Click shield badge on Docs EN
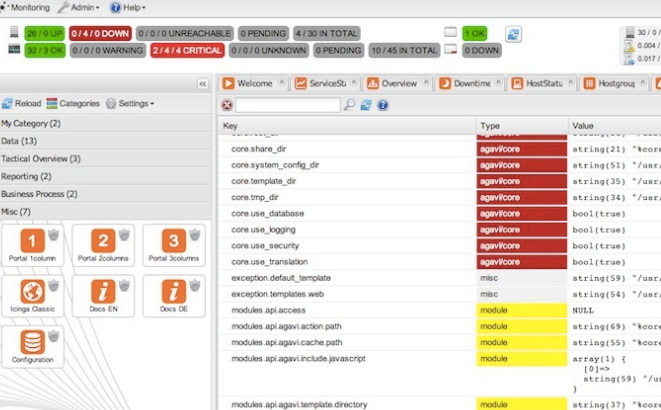This screenshot has height=410, width=661. click(x=124, y=285)
